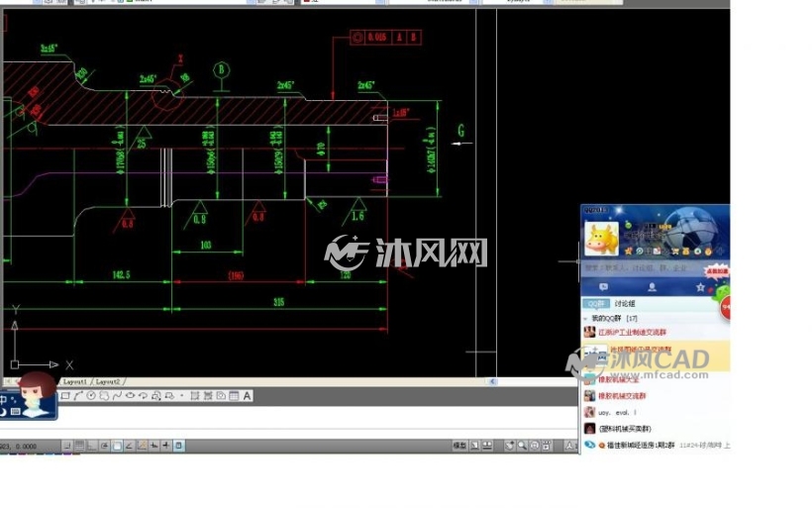Select the Ellipse draw tool
Image resolution: width=812 pixels, height=508 pixels.
[130, 396]
